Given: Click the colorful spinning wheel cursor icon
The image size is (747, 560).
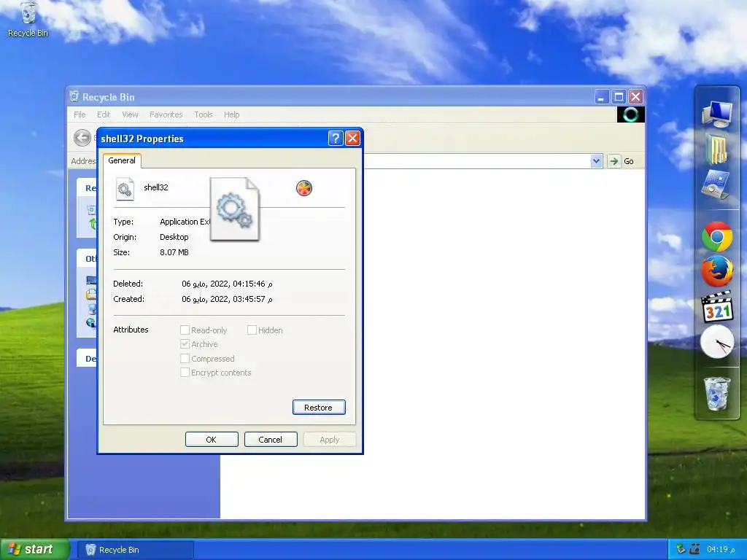Looking at the screenshot, I should [x=304, y=188].
